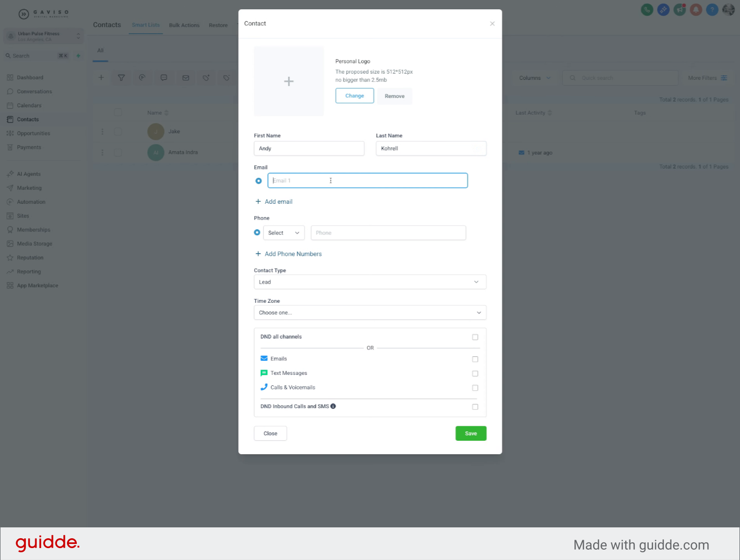Open the megaphone announcements icon
Screen dimensions: 740x560
(680, 9)
